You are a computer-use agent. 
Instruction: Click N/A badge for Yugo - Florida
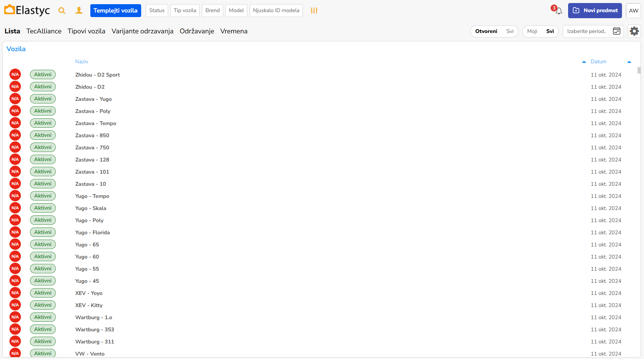tap(15, 232)
